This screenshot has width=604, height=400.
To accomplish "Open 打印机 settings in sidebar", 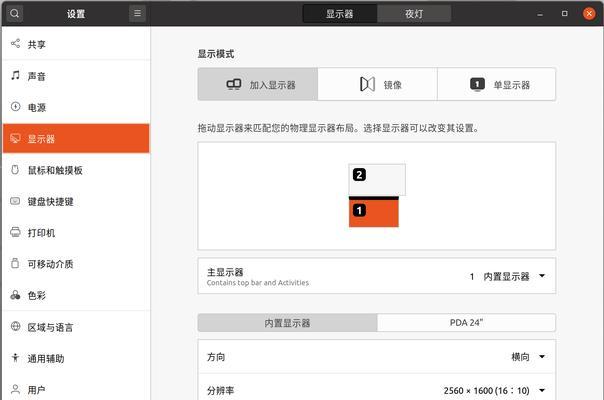I will coord(76,232).
